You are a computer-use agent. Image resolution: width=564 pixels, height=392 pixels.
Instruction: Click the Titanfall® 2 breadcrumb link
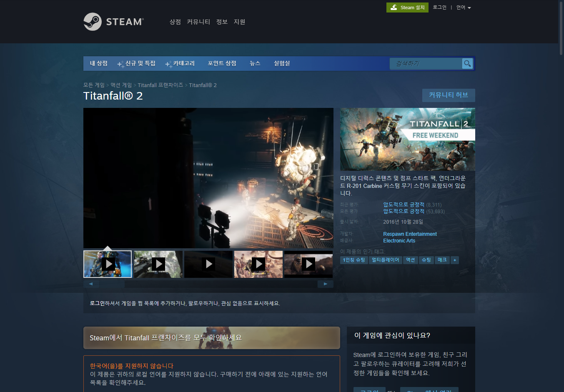[x=203, y=85]
